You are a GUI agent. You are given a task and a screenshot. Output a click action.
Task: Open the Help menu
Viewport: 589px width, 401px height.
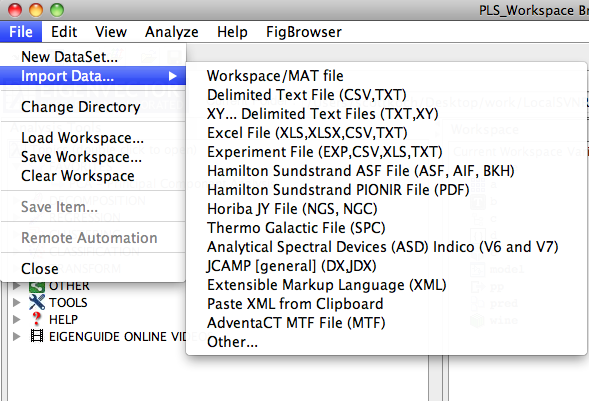tap(232, 32)
